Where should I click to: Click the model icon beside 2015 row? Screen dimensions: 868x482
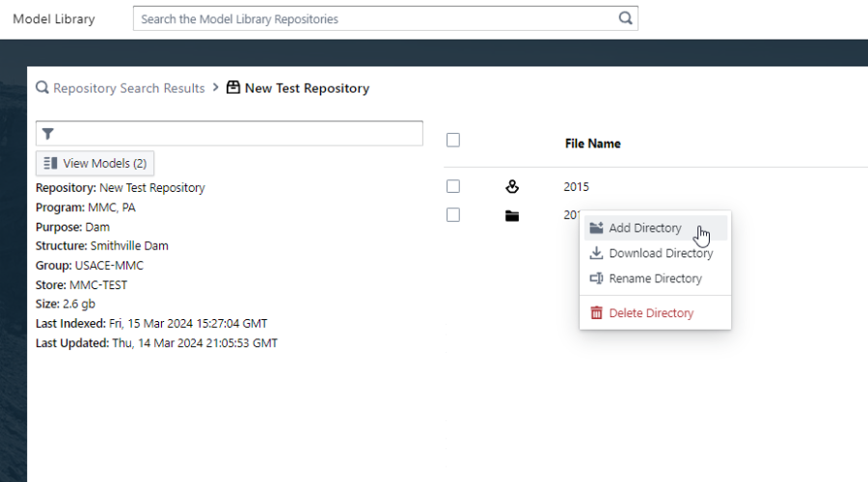512,187
